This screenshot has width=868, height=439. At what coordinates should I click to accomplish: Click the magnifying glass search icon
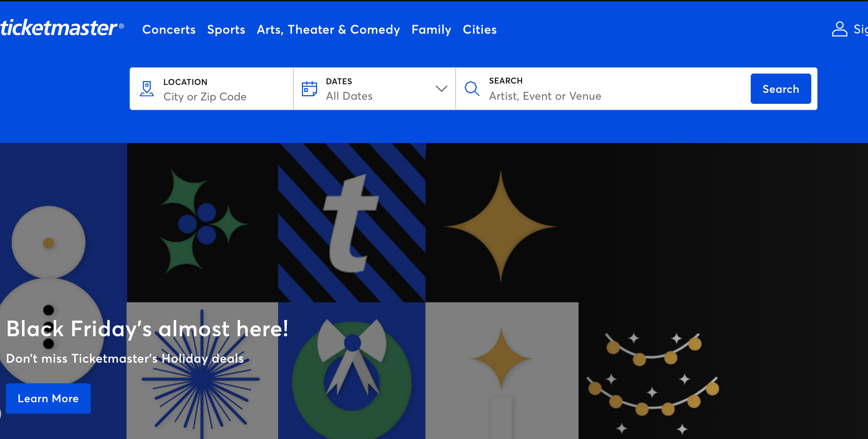(472, 89)
